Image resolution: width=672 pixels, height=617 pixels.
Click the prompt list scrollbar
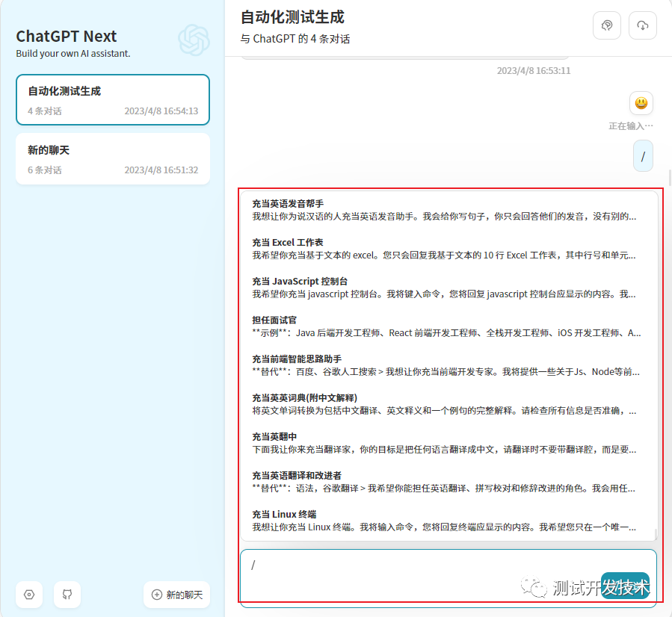point(656,534)
